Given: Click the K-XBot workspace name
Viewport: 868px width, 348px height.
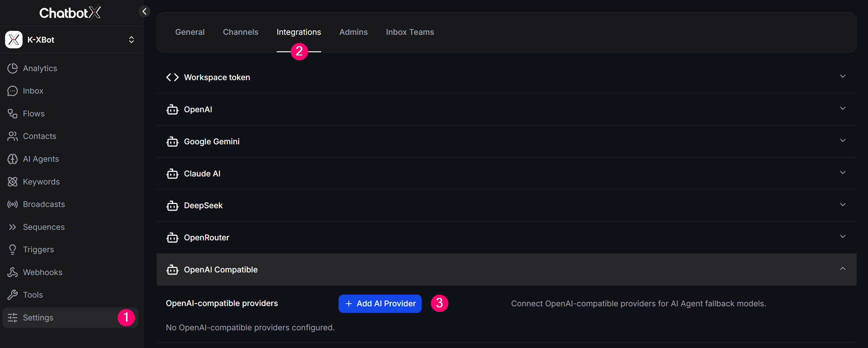Looking at the screenshot, I should tap(41, 40).
